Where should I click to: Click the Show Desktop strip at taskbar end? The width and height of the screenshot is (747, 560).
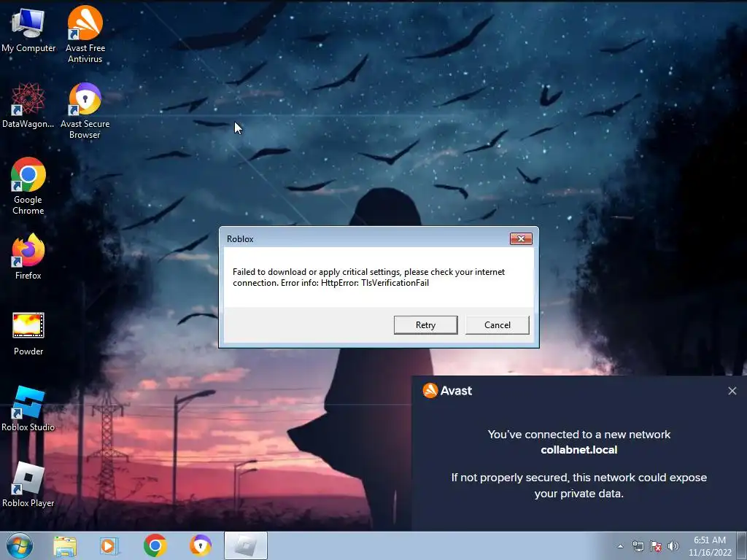pos(742,545)
